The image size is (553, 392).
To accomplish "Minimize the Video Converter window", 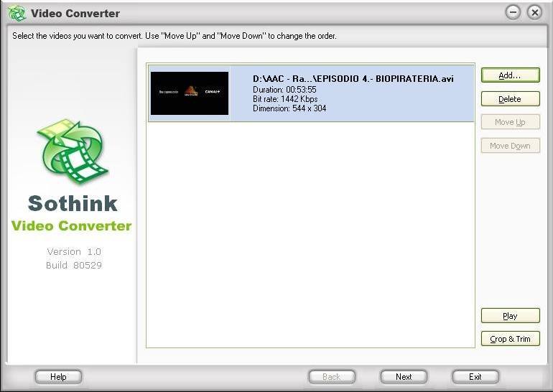I will [x=513, y=13].
